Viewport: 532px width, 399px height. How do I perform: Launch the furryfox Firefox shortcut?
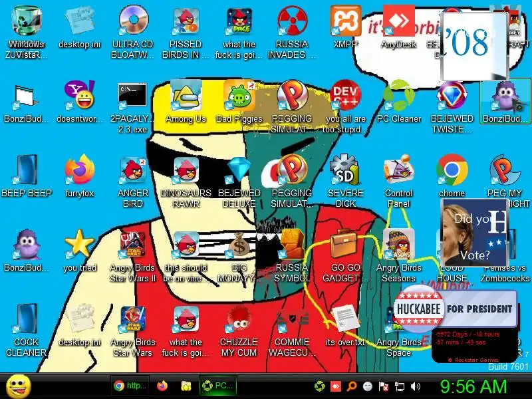click(x=80, y=170)
